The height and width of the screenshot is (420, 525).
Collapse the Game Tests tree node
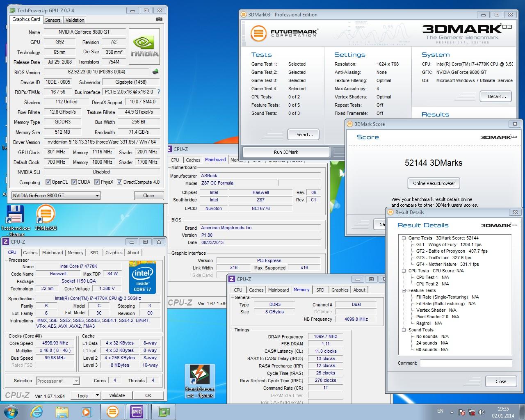point(404,238)
